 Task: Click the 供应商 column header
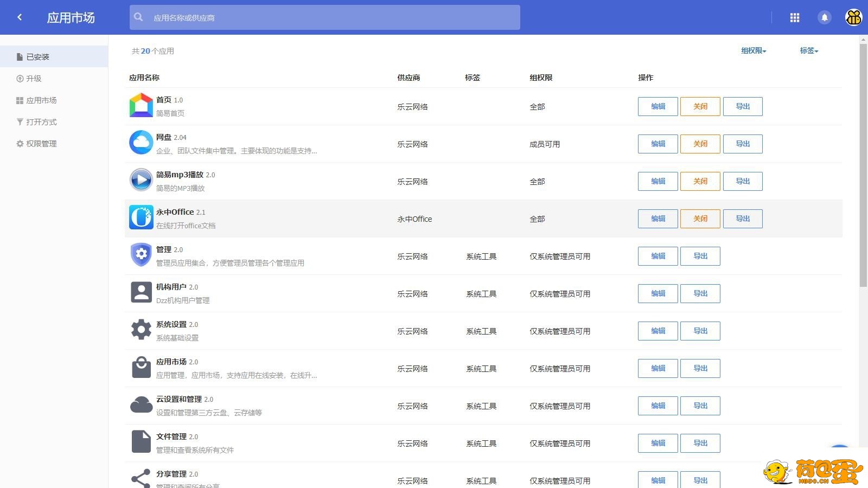tap(409, 78)
